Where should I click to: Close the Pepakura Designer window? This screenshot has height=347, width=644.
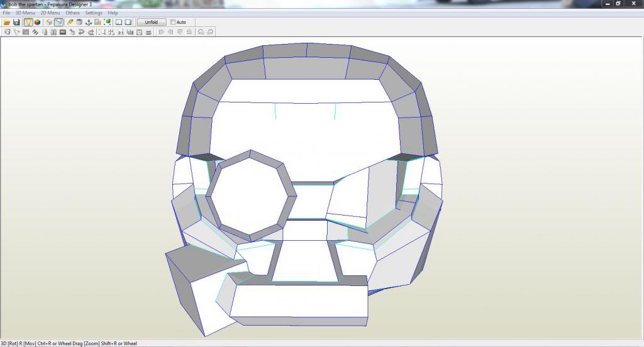(x=633, y=4)
